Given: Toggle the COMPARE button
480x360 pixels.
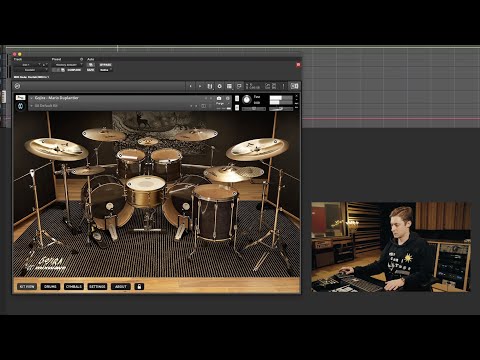Looking at the screenshot, I should (74, 70).
